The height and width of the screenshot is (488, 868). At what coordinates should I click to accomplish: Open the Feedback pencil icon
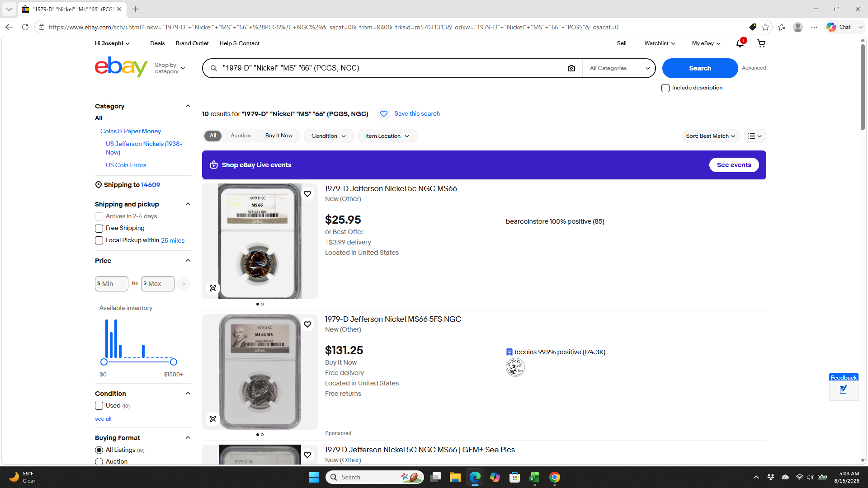coord(843,390)
